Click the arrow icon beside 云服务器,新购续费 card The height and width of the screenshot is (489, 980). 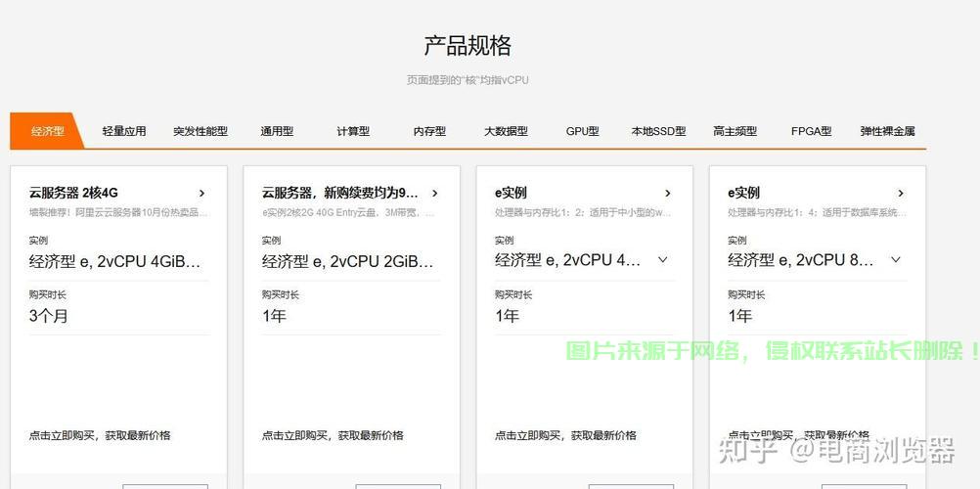pos(434,194)
